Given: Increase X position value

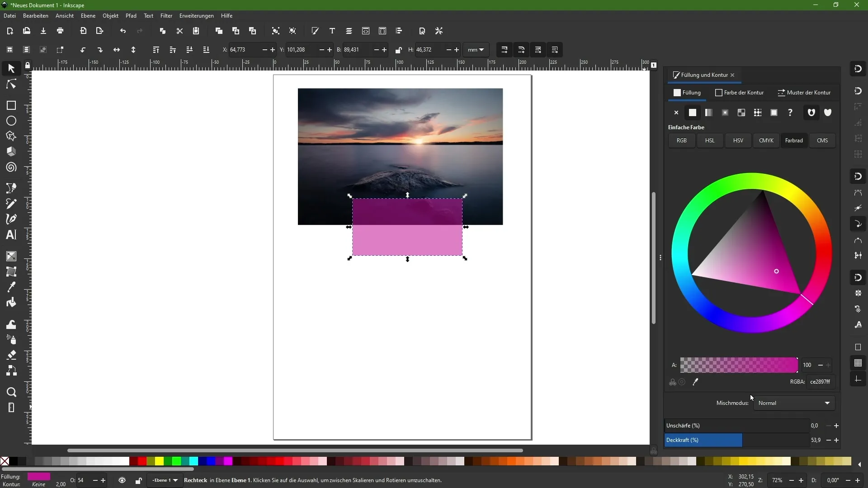Looking at the screenshot, I should (x=273, y=50).
